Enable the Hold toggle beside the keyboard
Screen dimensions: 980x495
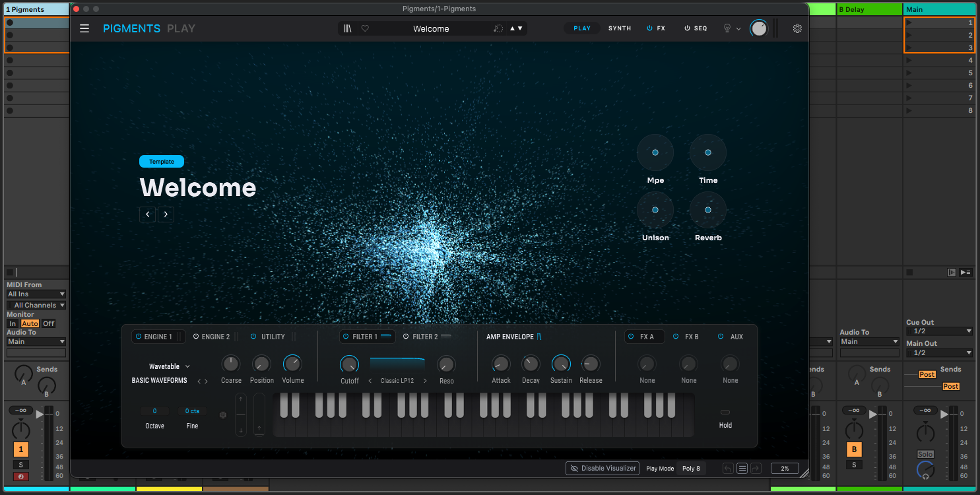coord(725,412)
